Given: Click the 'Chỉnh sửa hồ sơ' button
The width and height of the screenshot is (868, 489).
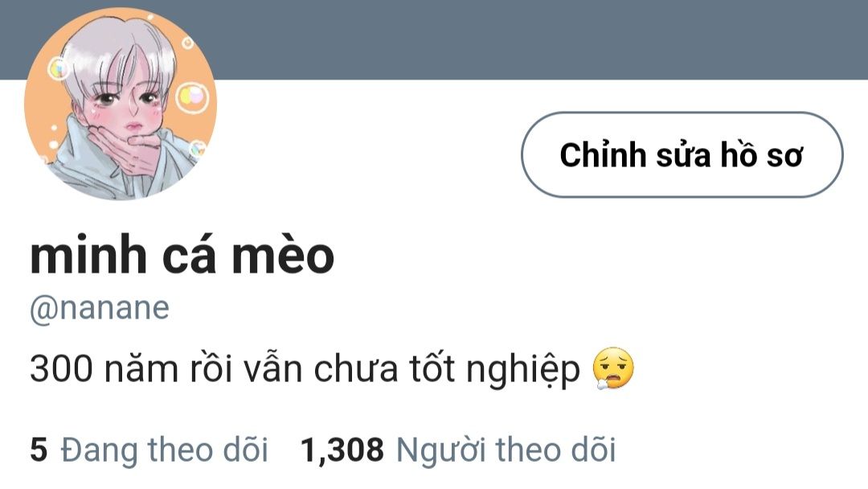Looking at the screenshot, I should coord(682,154).
